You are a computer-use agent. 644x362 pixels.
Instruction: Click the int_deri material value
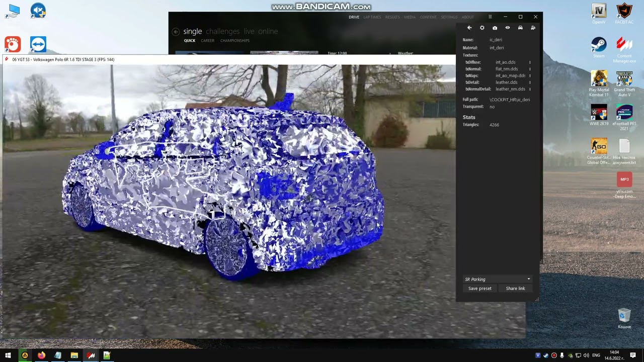[497, 48]
